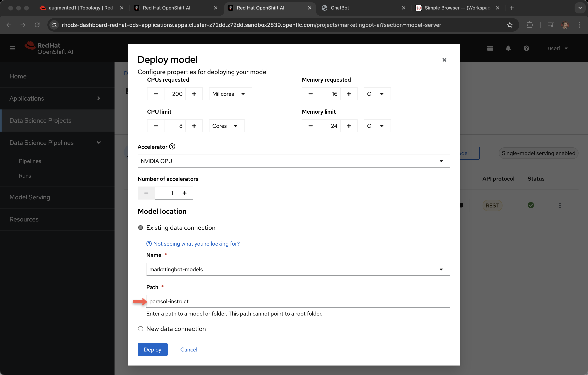The height and width of the screenshot is (375, 588).
Task: Select Existing data connection radio button
Action: (141, 228)
